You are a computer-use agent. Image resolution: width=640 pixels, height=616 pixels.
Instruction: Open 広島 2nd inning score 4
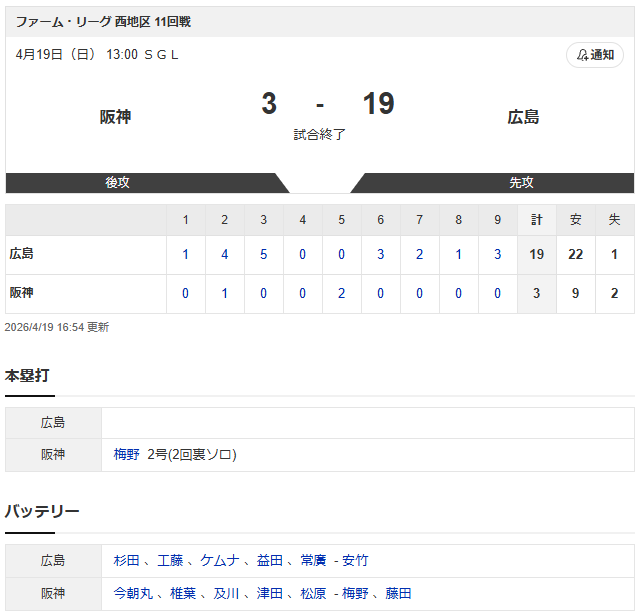(224, 254)
